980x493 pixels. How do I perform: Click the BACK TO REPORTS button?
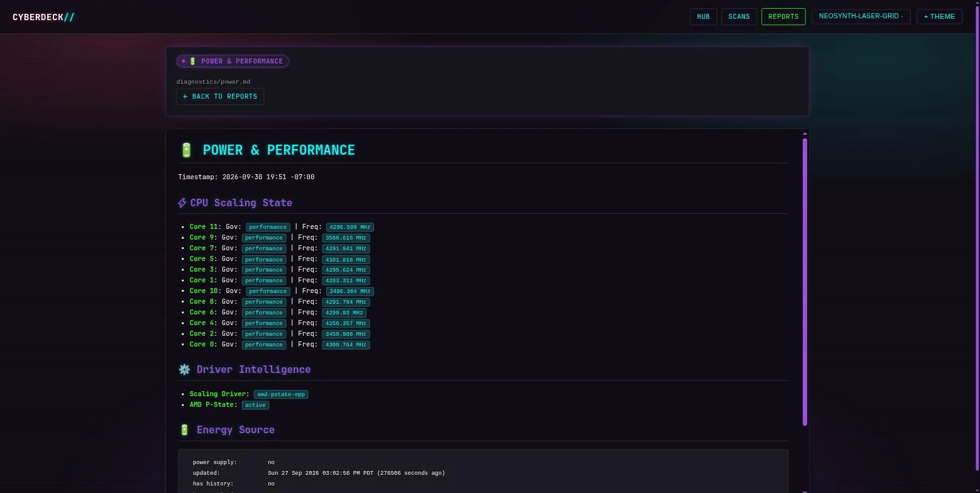[x=220, y=96]
